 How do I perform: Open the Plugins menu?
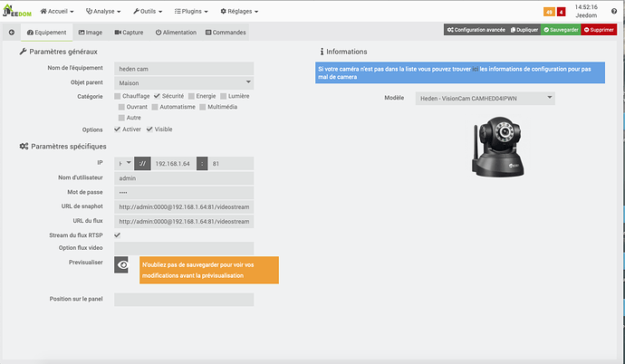191,12
